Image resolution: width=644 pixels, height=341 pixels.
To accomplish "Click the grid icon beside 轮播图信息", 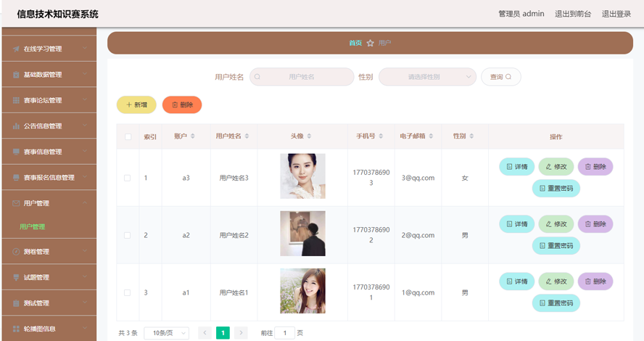I will point(16,329).
